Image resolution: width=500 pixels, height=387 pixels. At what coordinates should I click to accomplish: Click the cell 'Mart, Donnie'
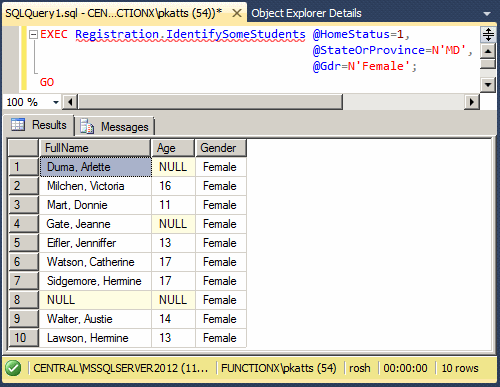tap(95, 205)
